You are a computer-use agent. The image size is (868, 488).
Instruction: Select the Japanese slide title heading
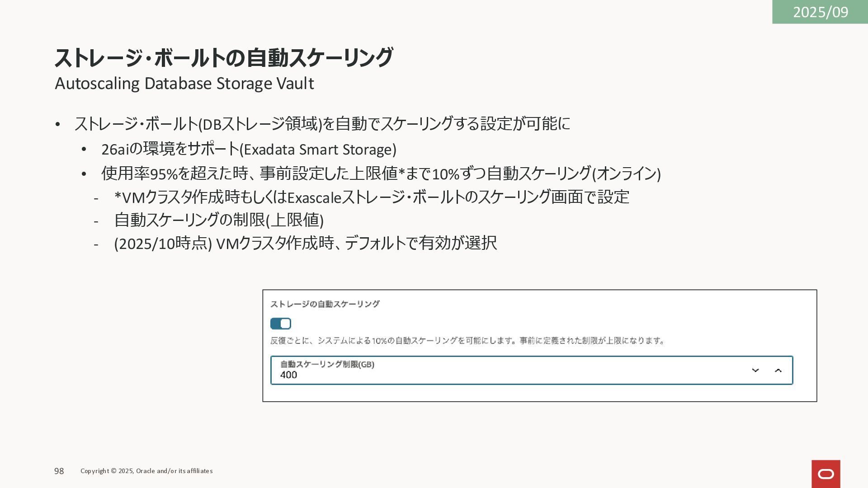223,57
